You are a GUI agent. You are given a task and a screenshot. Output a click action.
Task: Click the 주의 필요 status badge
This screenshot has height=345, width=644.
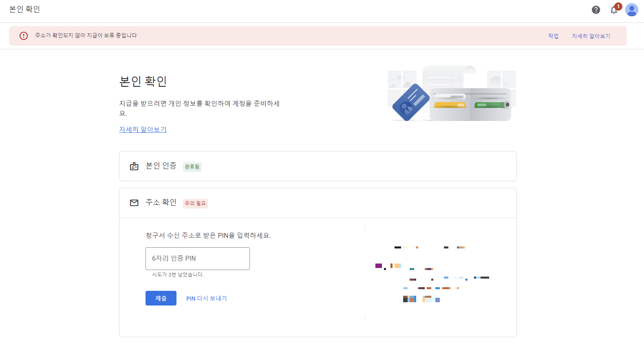[195, 203]
